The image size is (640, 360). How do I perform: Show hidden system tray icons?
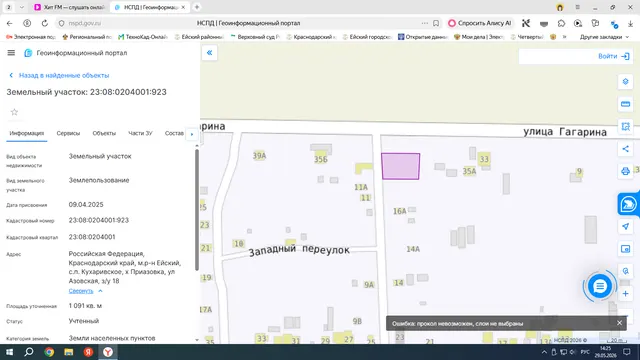click(544, 352)
